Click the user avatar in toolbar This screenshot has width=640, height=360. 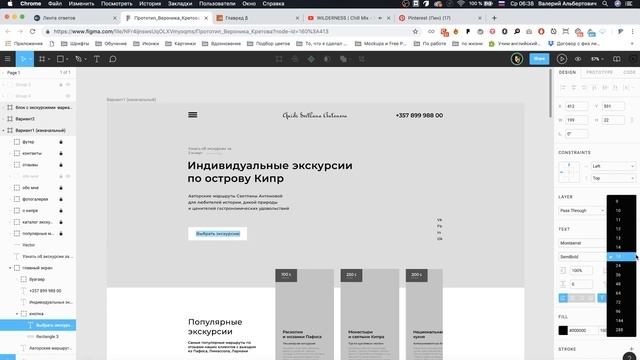(517, 59)
